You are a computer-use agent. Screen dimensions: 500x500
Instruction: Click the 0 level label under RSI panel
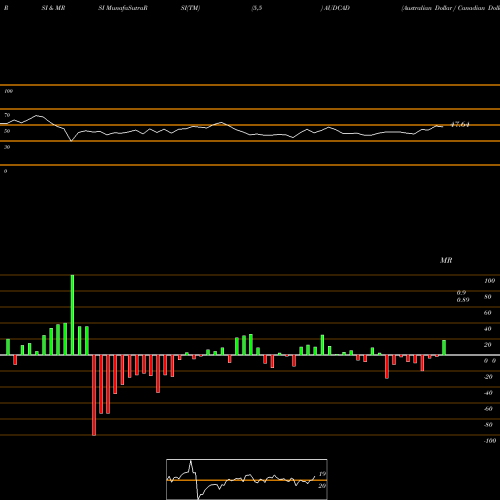tap(5, 171)
